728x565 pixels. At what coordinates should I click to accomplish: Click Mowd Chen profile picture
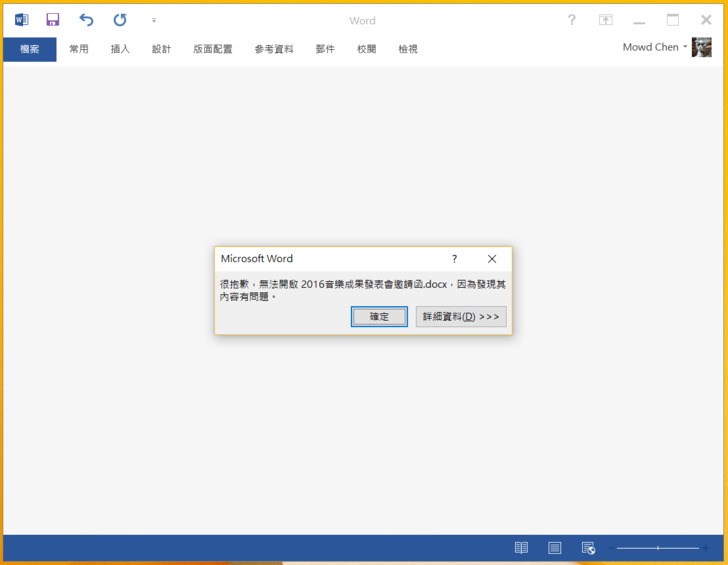coord(701,47)
